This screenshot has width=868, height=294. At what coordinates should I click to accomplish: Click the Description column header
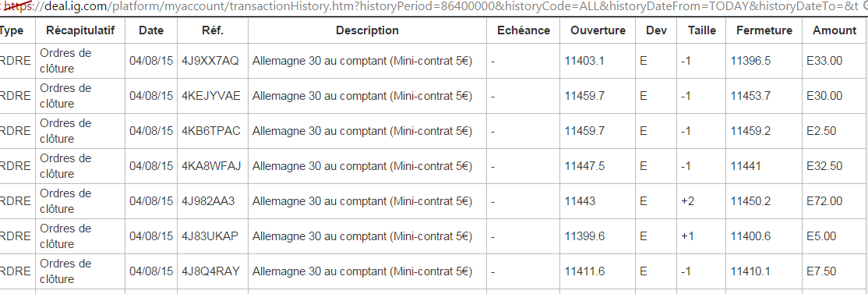coord(367,30)
